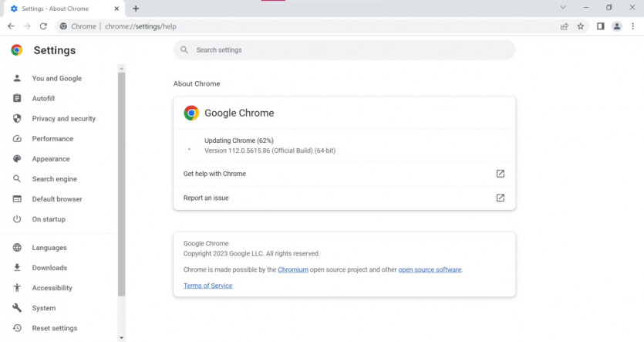This screenshot has height=342, width=644.
Task: Open the profile avatar menu
Action: [x=617, y=26]
